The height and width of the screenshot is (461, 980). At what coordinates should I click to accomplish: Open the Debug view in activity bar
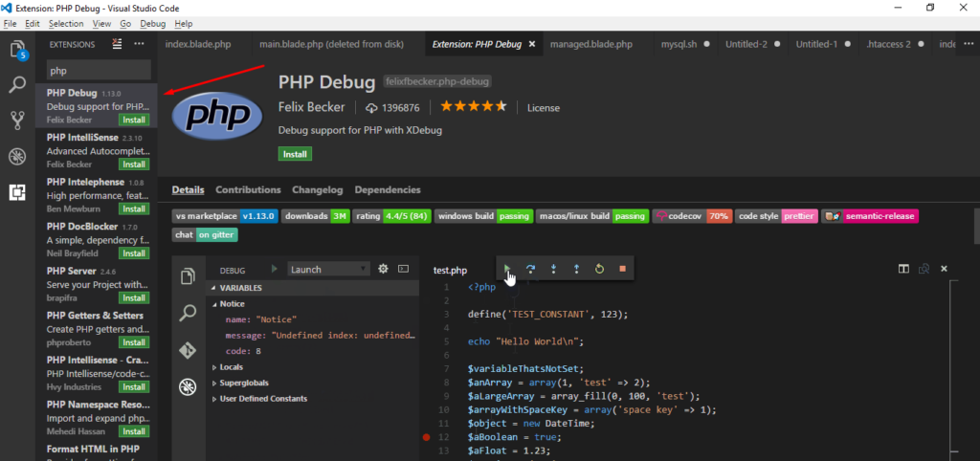click(16, 156)
